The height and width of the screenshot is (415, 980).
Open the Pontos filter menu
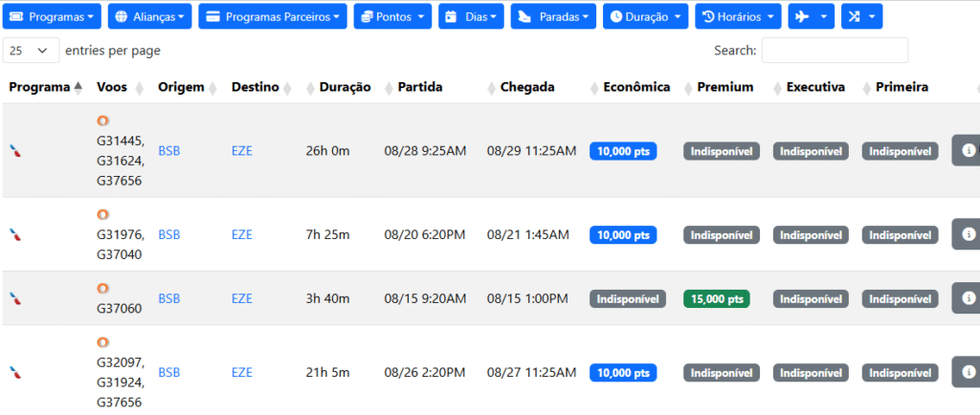click(x=392, y=16)
